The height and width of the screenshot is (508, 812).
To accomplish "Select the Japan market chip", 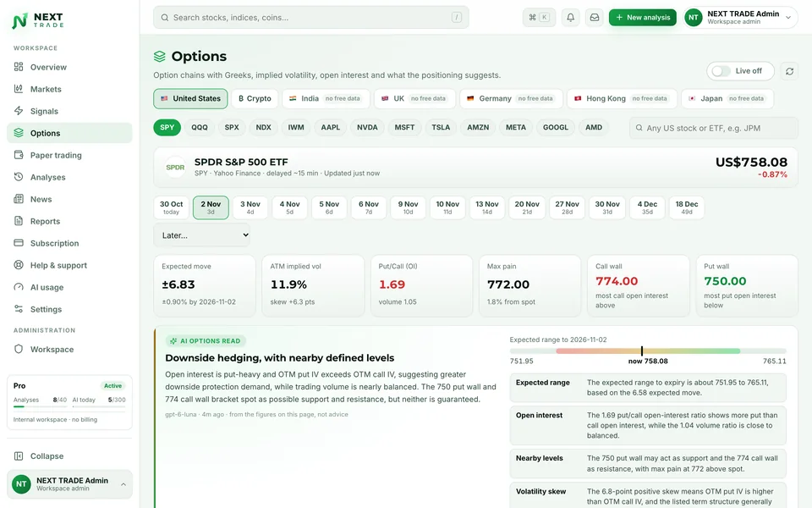I will [x=727, y=98].
